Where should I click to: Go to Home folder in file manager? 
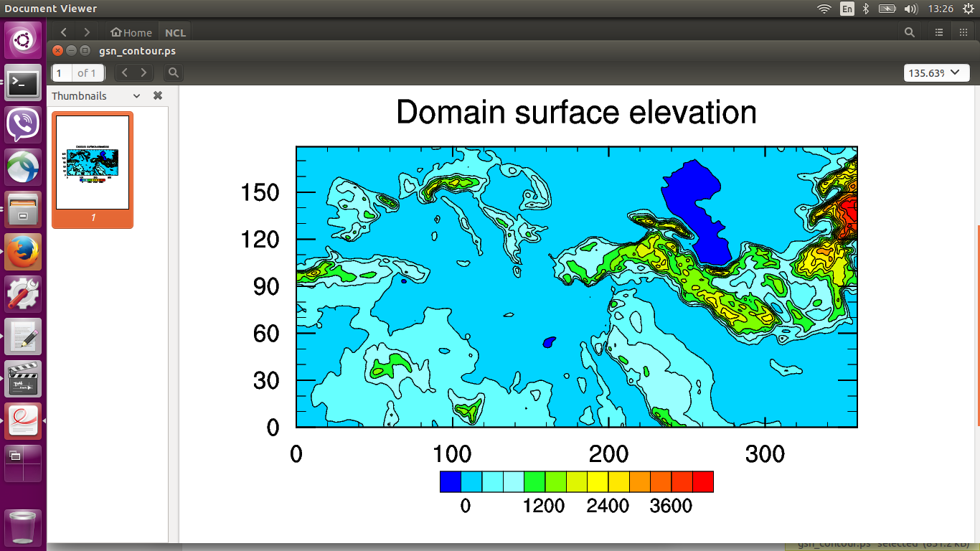coord(131,32)
